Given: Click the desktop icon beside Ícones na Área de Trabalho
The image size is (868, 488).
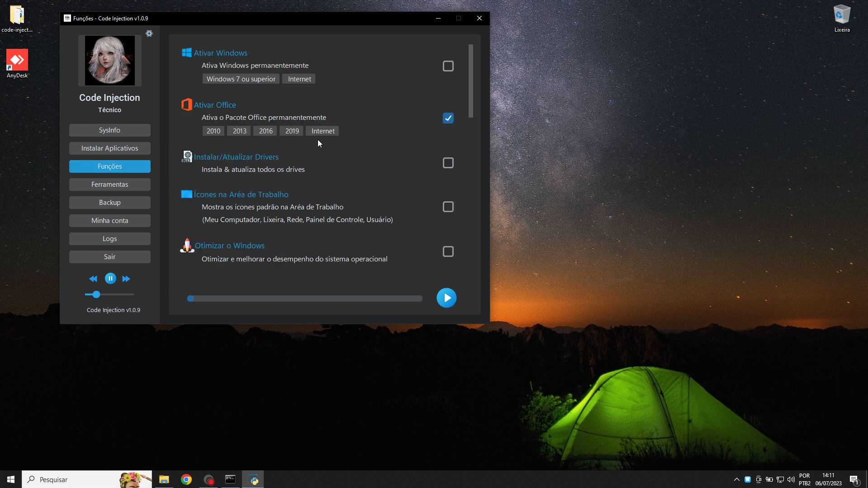Looking at the screenshot, I should point(186,194).
